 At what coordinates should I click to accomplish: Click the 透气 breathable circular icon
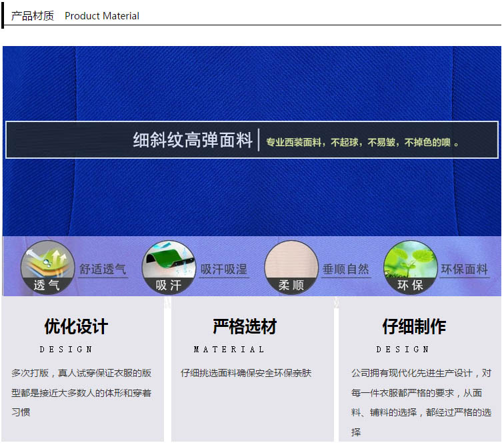[47, 268]
